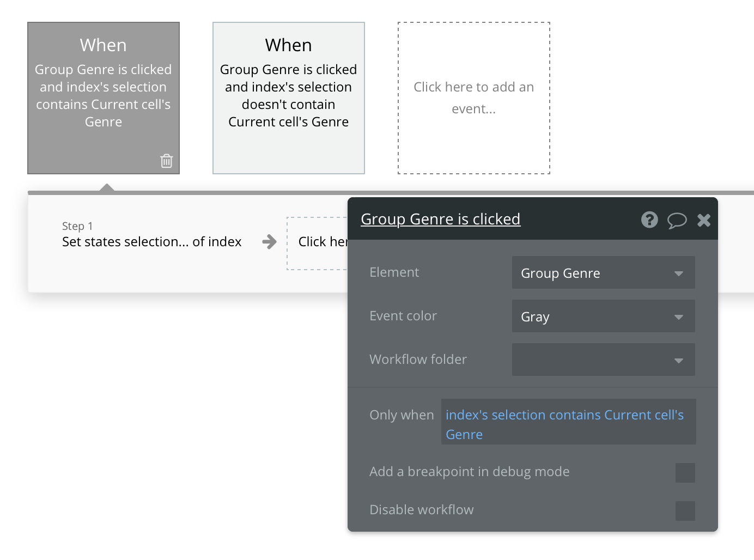Open comment speech bubble icon
The height and width of the screenshot is (560, 754).
click(677, 220)
